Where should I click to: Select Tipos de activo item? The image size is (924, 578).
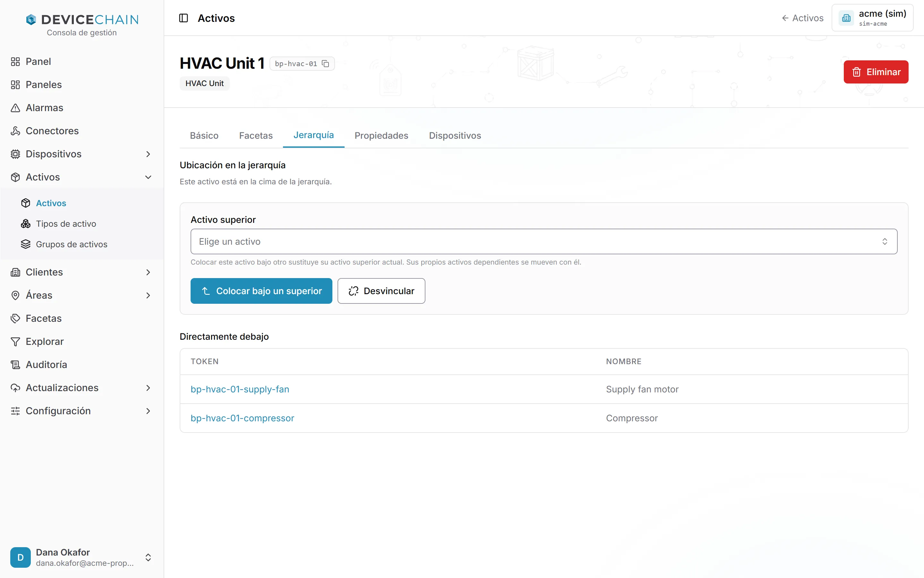click(x=66, y=223)
